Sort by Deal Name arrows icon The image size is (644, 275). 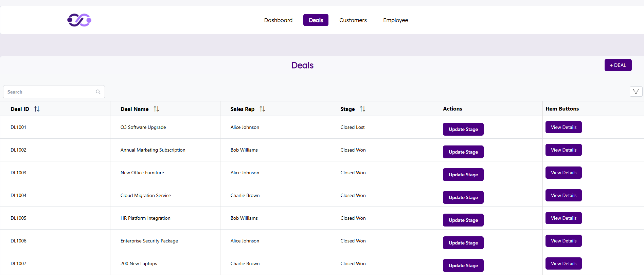coord(156,109)
